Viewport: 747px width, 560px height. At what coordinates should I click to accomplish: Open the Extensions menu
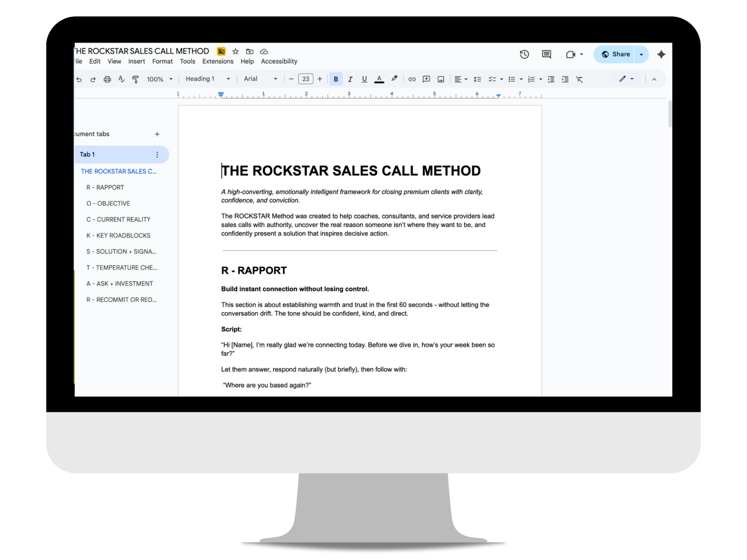(218, 61)
